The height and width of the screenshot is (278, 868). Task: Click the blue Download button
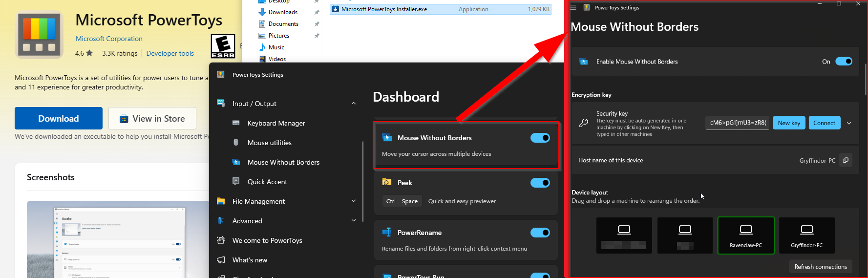tap(59, 118)
